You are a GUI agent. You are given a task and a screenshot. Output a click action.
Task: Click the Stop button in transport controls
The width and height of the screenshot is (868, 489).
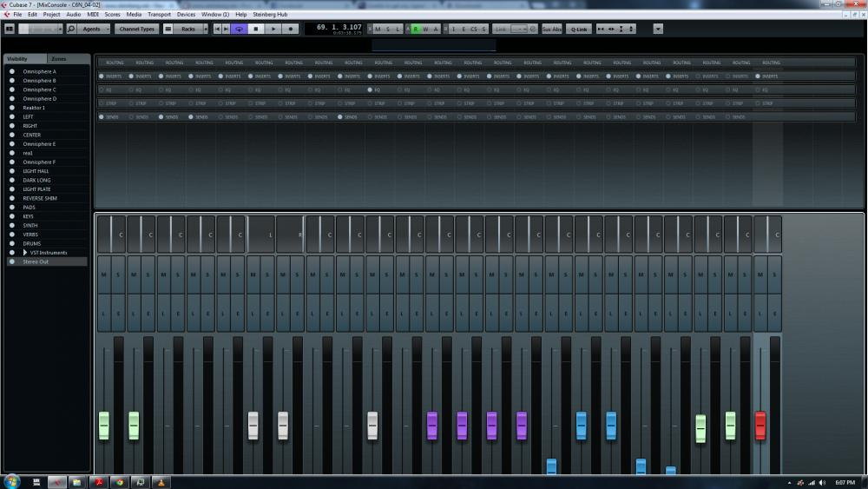(x=256, y=29)
